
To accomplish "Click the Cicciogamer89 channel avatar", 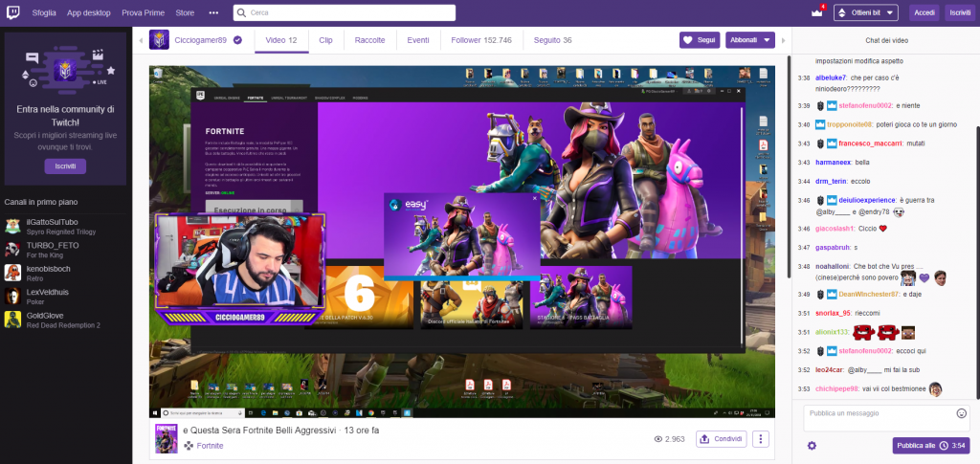I will pos(159,40).
